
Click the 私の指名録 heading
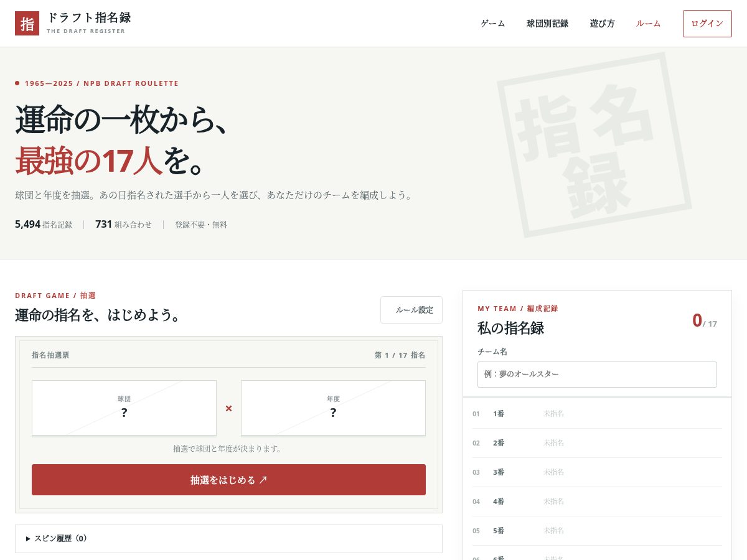510,328
